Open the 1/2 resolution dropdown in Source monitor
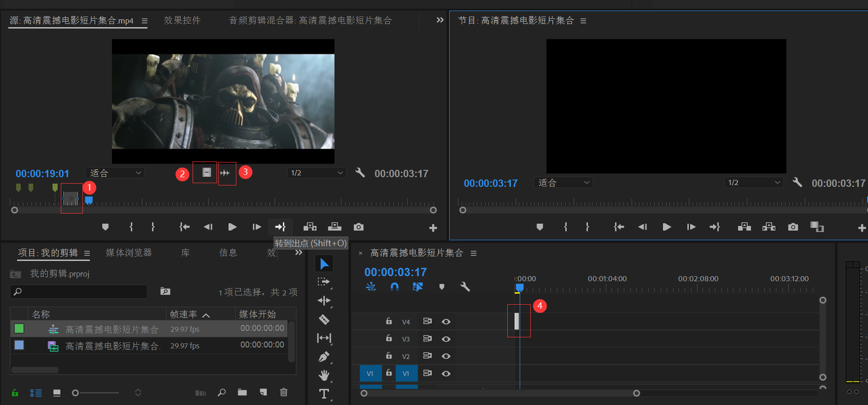 tap(317, 173)
